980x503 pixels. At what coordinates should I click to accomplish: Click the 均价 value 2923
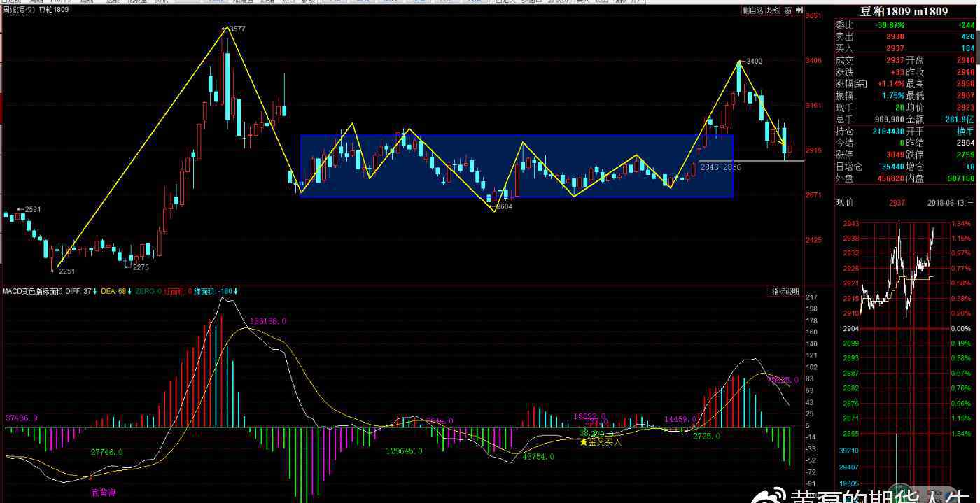click(x=965, y=108)
